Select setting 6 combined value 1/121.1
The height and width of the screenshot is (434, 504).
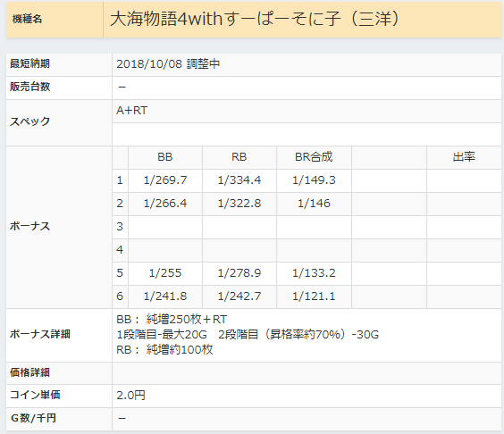pos(314,296)
